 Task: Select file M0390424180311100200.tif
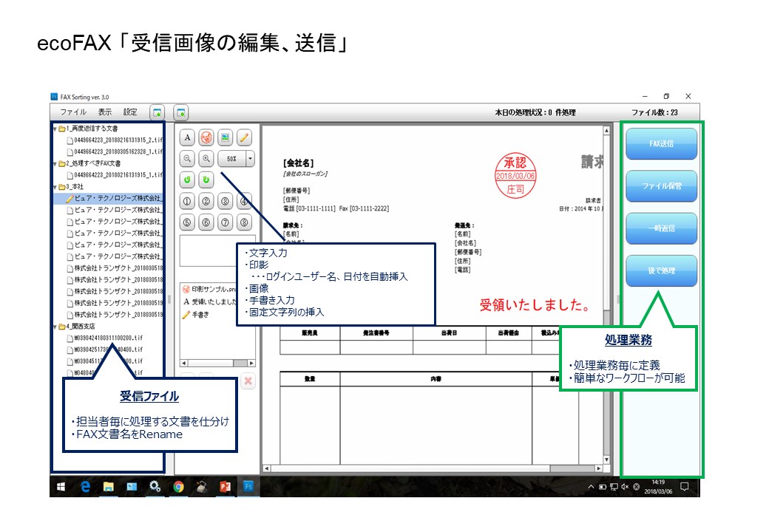[x=105, y=338]
